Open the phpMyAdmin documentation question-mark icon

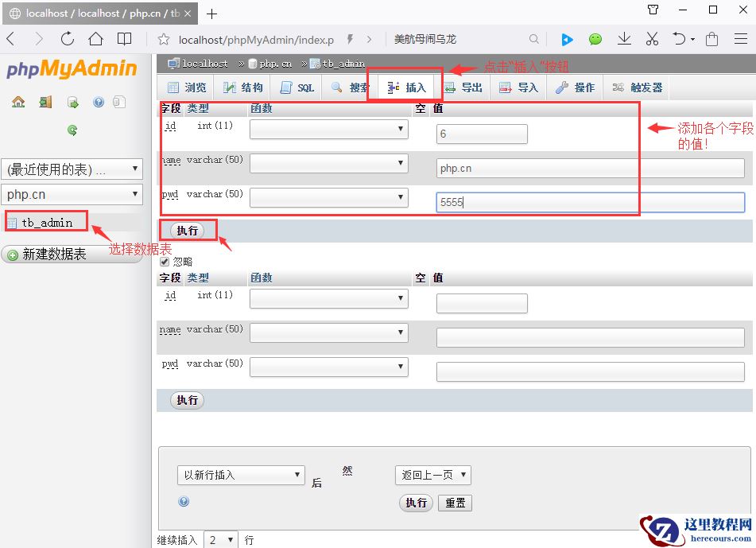[99, 102]
